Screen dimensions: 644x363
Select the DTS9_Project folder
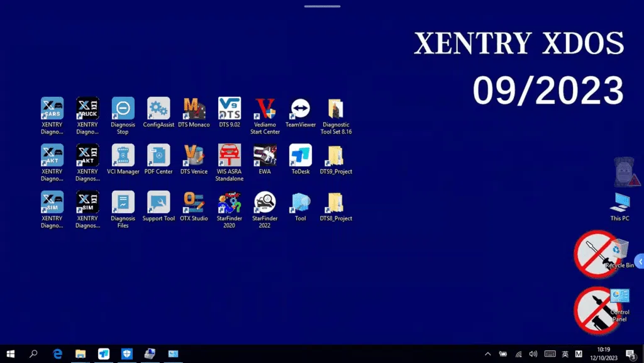[335, 155]
